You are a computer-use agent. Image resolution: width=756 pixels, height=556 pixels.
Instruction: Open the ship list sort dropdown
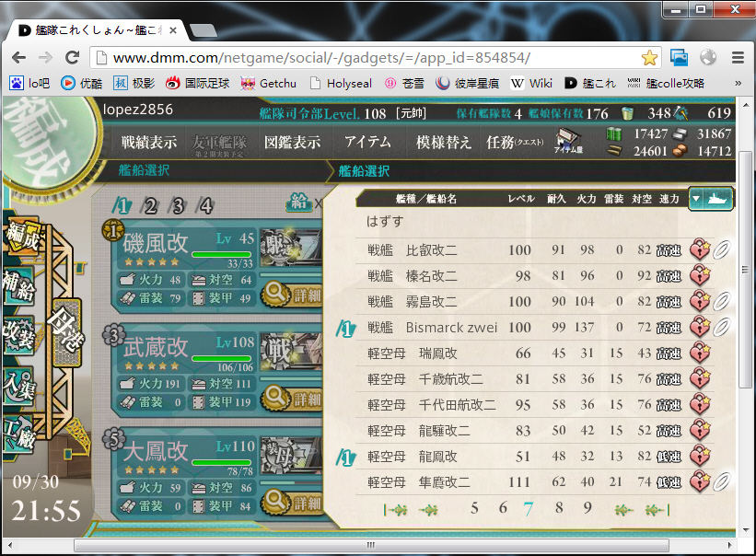711,199
